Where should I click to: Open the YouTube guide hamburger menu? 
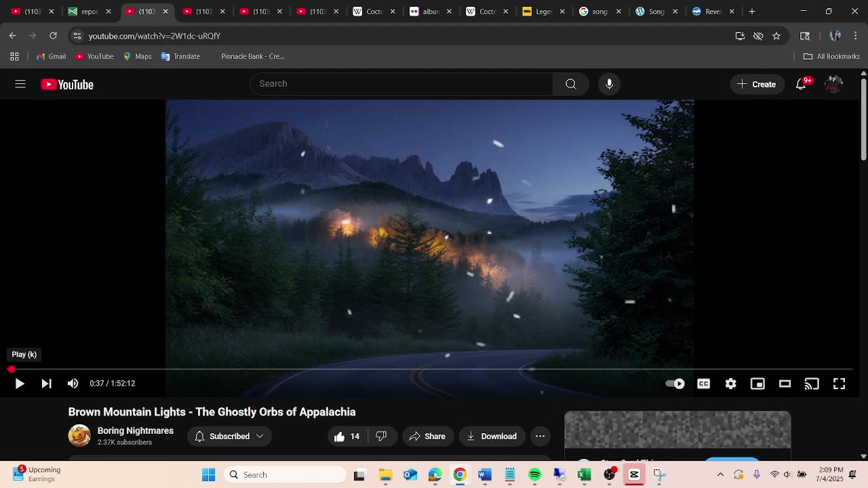tap(20, 84)
